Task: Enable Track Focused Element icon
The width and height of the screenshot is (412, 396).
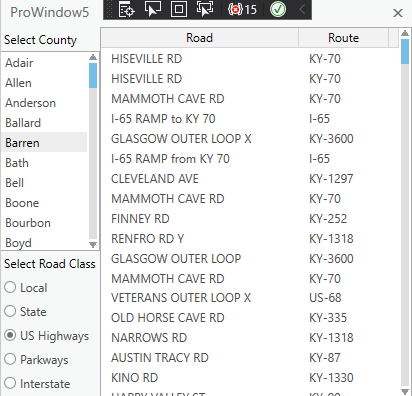Action: click(205, 9)
